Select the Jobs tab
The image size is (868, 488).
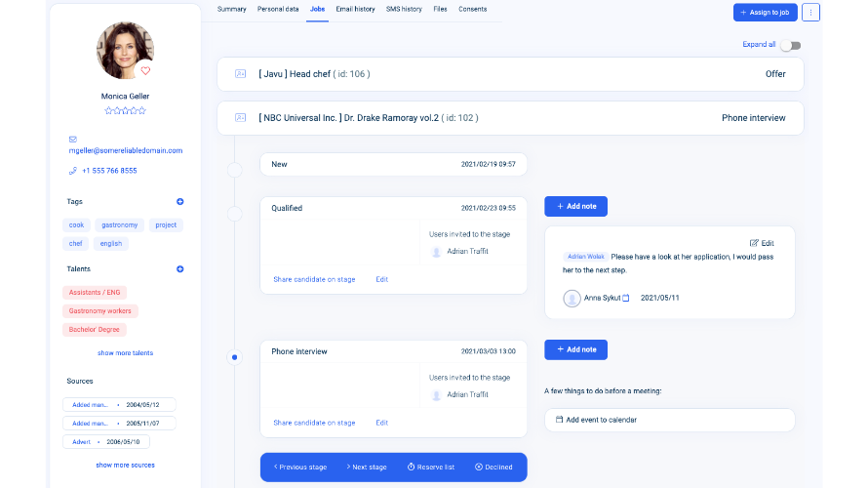[317, 10]
